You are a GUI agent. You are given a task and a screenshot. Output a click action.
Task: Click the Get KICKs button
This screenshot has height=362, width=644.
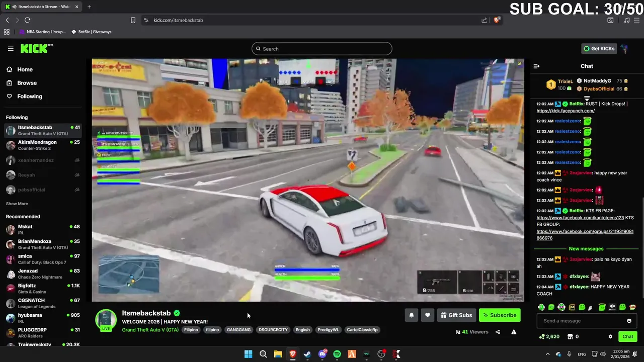599,49
